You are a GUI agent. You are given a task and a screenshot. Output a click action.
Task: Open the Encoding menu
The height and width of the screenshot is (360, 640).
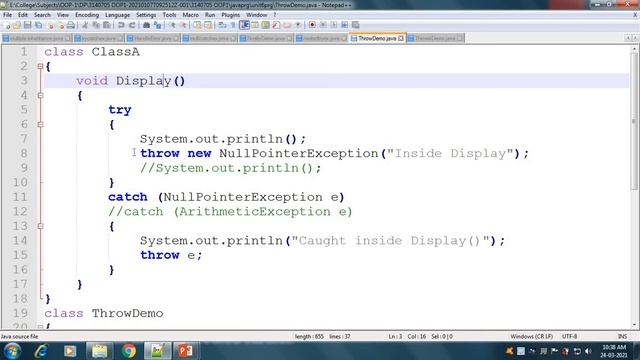[x=87, y=15]
